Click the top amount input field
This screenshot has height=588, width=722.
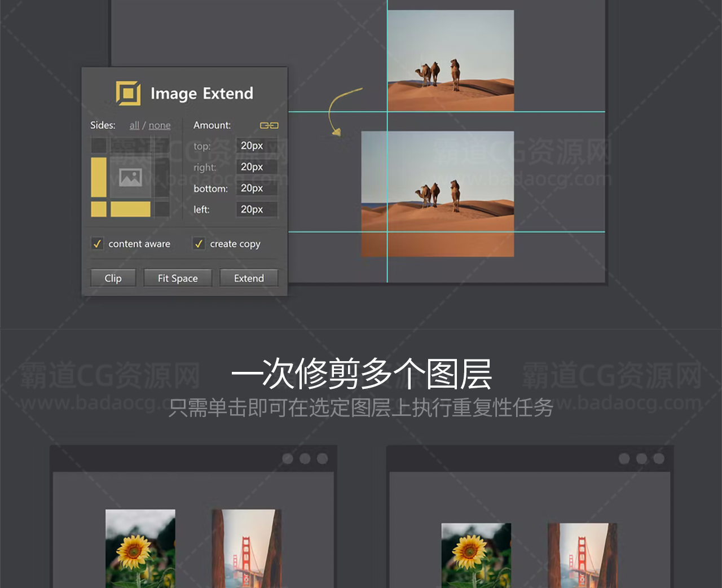point(257,146)
